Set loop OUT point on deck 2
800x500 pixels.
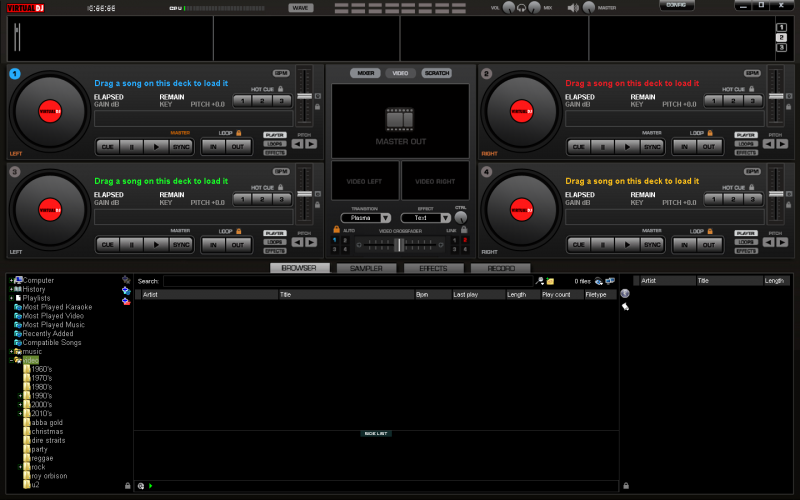tap(709, 147)
